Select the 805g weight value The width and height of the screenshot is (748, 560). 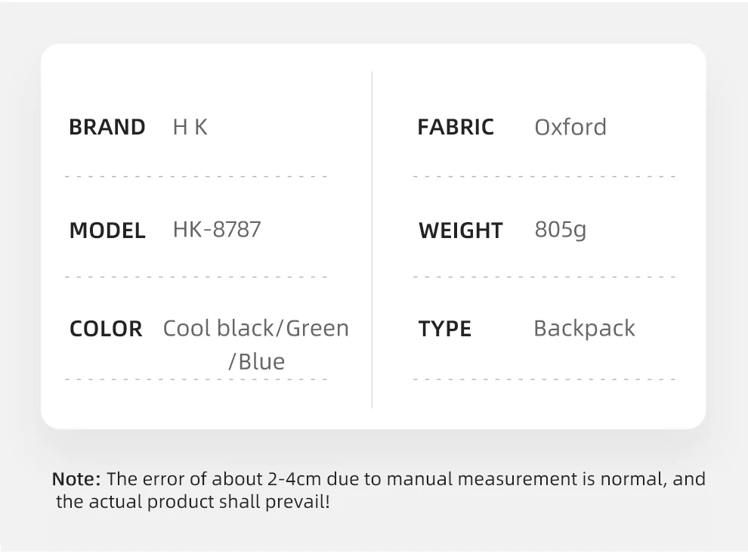click(x=560, y=230)
